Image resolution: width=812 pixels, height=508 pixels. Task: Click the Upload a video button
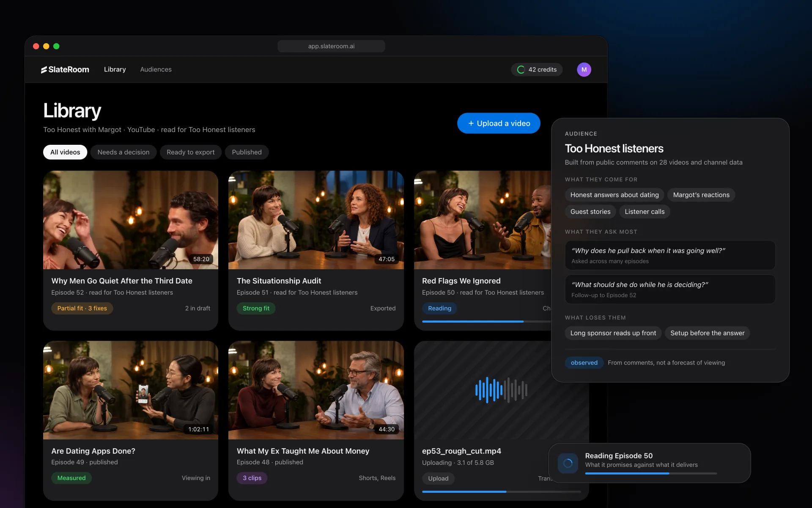tap(499, 123)
